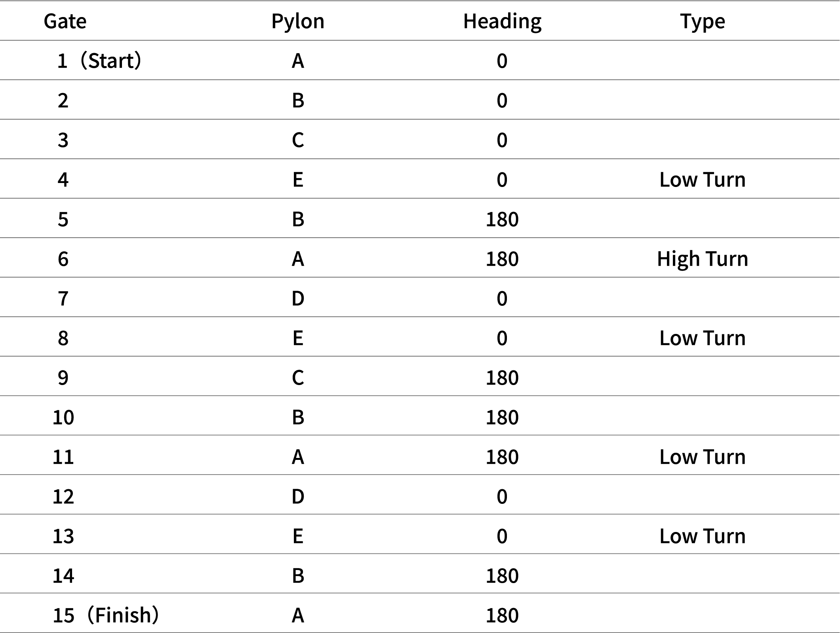Select pylon D in gate 7 row

point(298,298)
